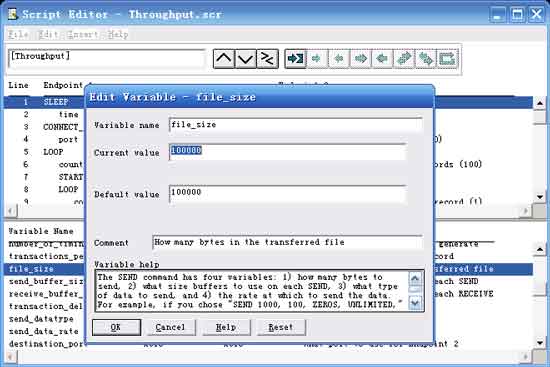
Task: Click the Variable name input field
Action: [x=295, y=125]
